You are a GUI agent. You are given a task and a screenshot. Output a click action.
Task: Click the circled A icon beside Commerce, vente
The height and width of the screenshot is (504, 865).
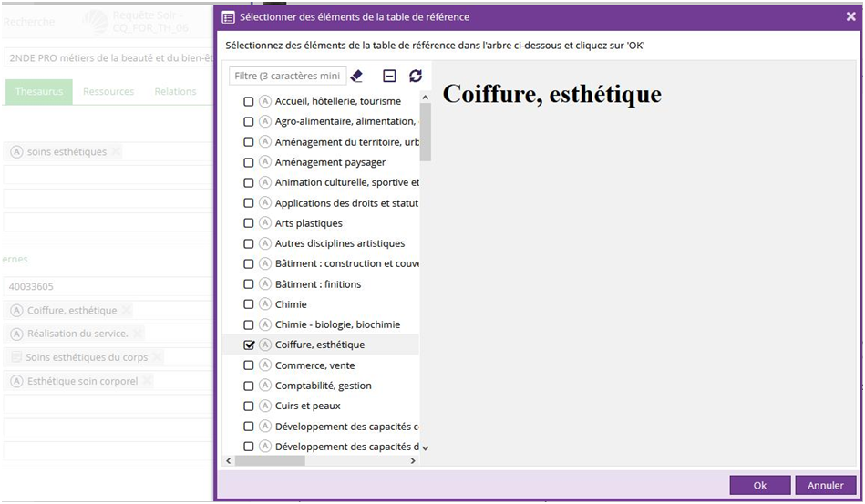point(265,365)
